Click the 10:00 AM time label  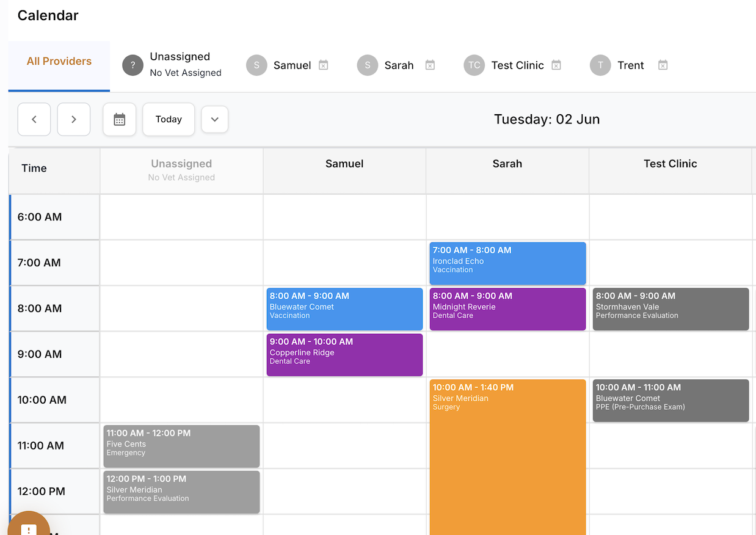[42, 400]
